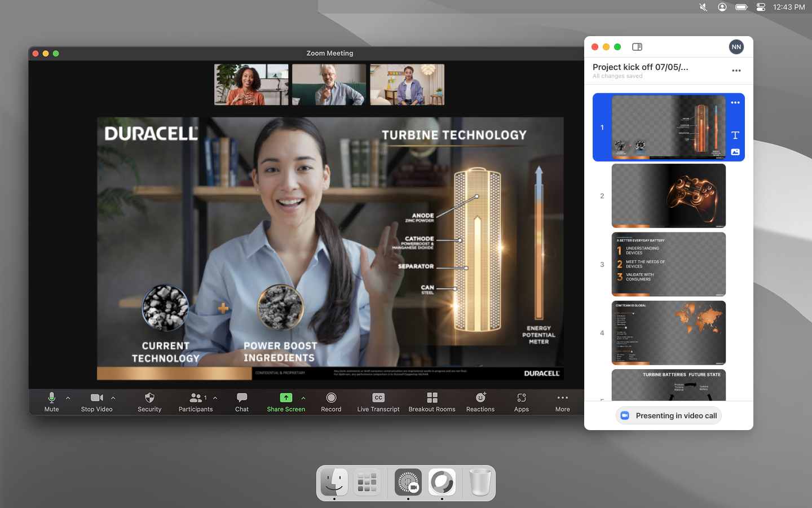The height and width of the screenshot is (508, 812).
Task: Expand audio options arrow next to Mute
Action: pyautogui.click(x=68, y=398)
